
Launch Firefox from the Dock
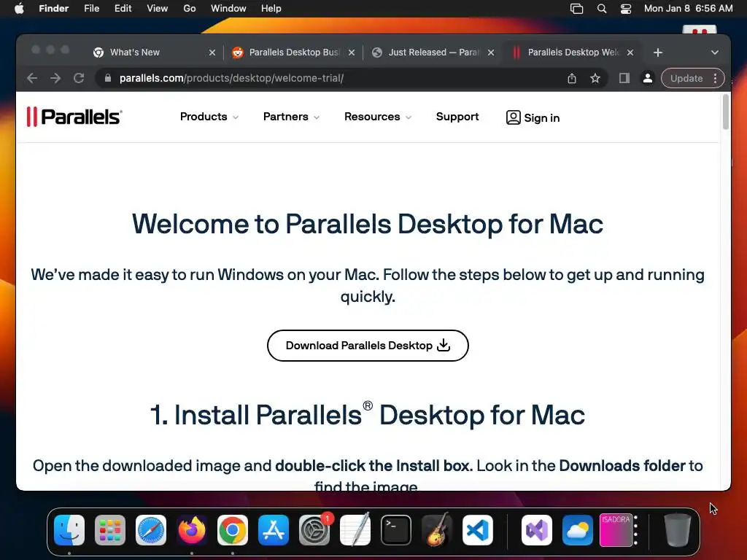pos(192,530)
